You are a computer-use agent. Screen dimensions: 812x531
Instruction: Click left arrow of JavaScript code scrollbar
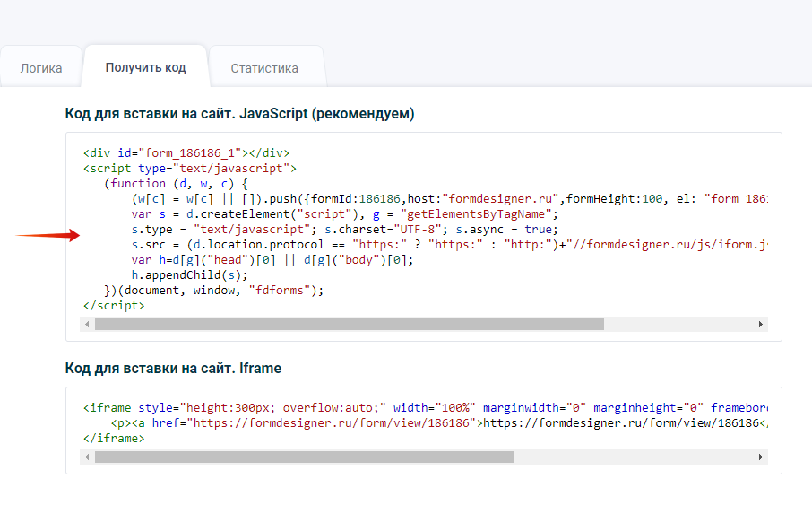(87, 325)
